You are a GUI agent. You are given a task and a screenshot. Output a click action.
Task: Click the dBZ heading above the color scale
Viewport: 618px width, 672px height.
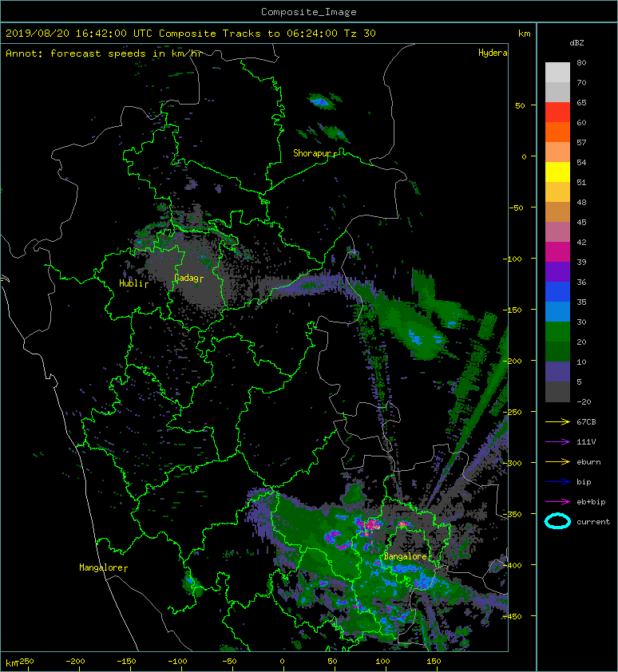pos(576,43)
